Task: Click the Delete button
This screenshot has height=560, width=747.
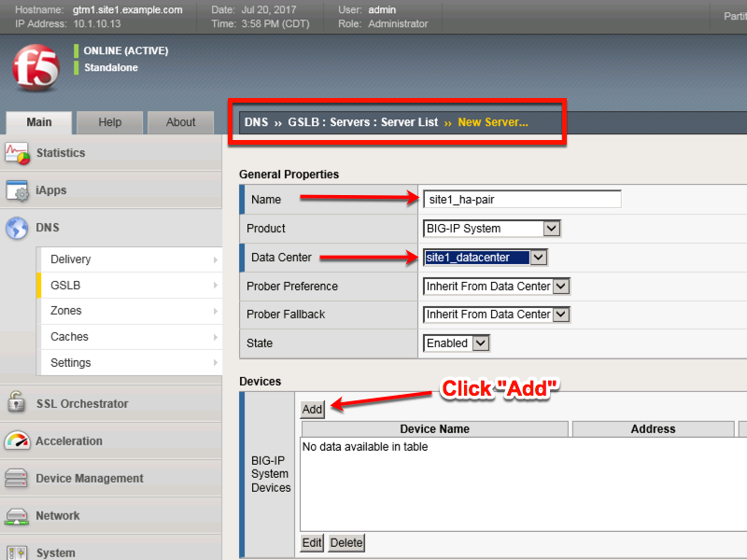Action: [346, 543]
